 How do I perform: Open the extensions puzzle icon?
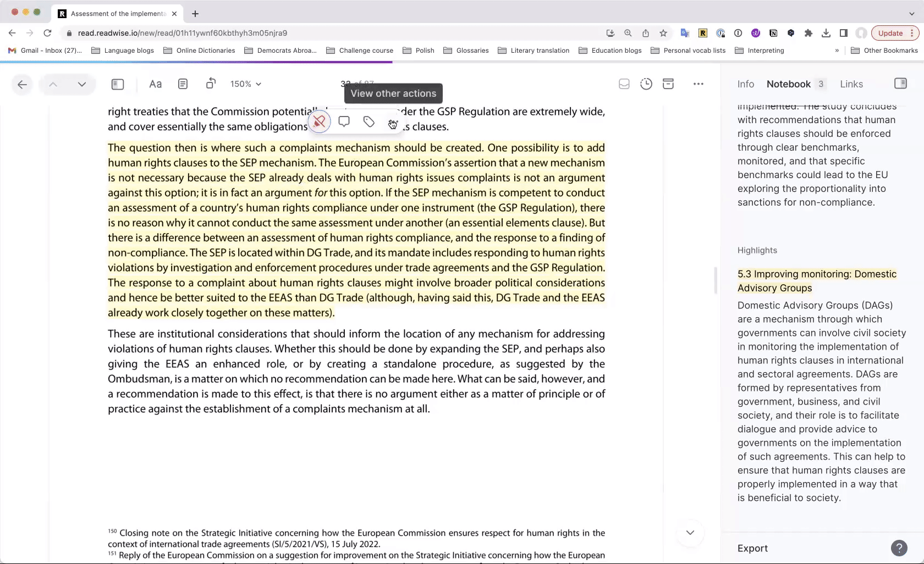pos(809,33)
